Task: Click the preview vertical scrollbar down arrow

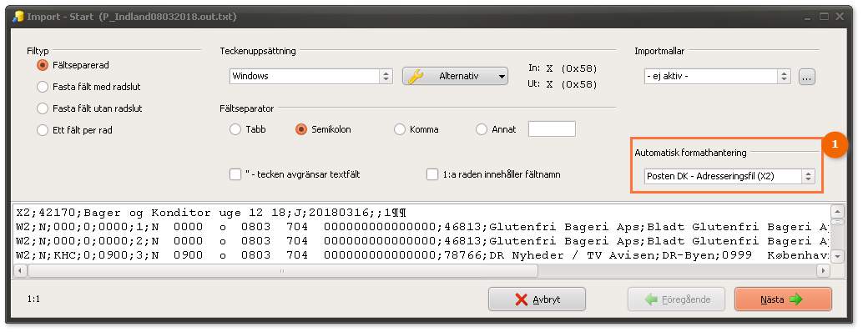Action: click(838, 256)
